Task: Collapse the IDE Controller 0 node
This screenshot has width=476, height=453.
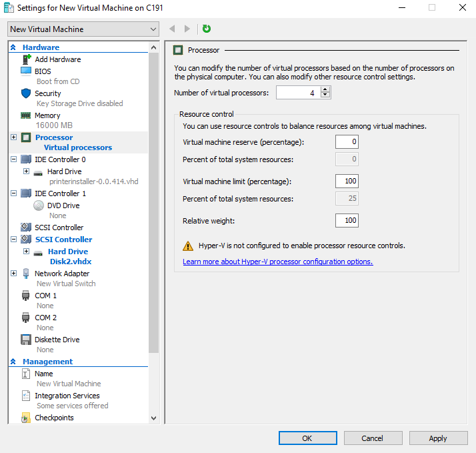Action: 13,159
